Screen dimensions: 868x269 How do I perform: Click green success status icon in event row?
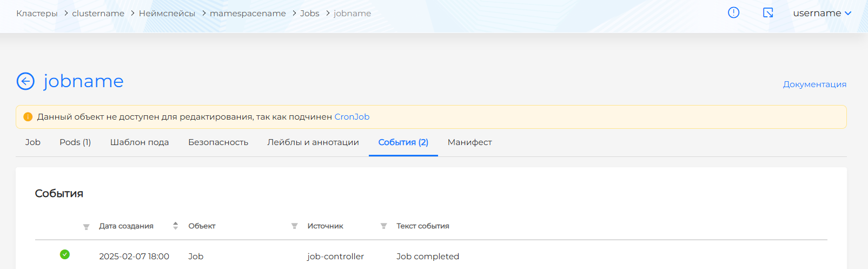tap(65, 254)
